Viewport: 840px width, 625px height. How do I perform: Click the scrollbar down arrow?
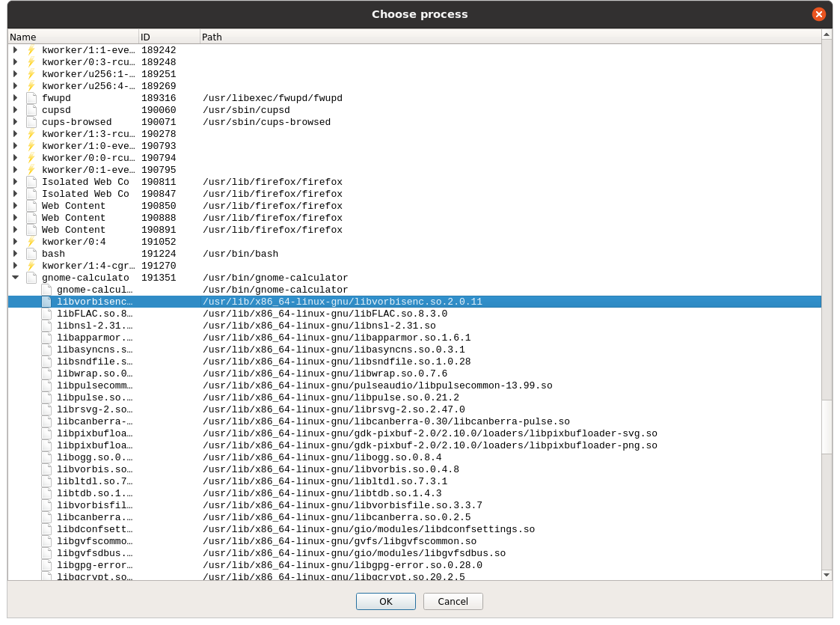[827, 574]
